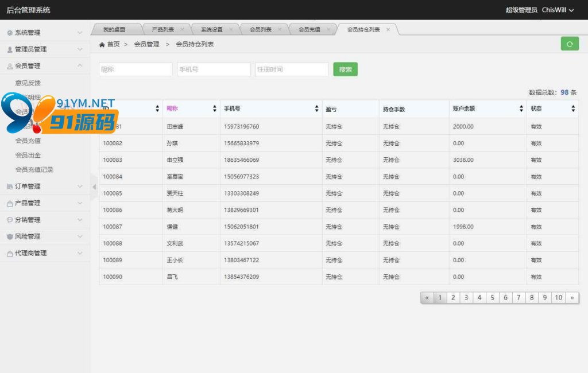The height and width of the screenshot is (373, 588).
Task: Collapse sidebar with left arrow handle
Action: pos(94,187)
